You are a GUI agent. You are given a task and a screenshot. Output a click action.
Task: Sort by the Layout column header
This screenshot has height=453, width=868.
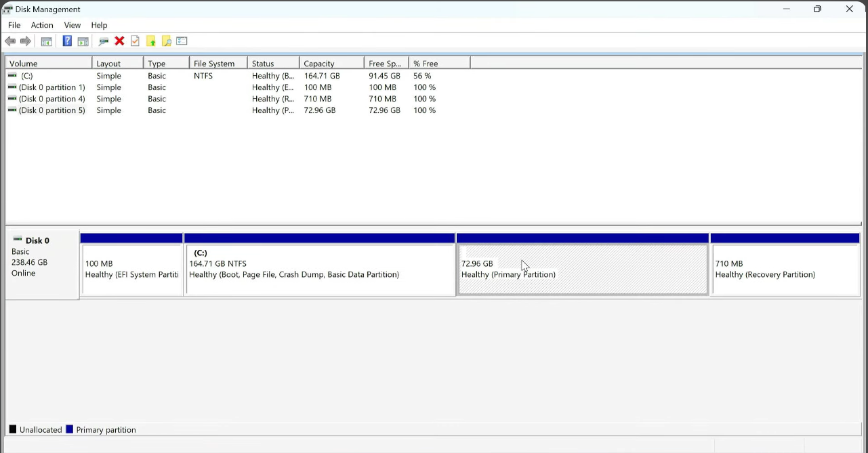tap(118, 64)
